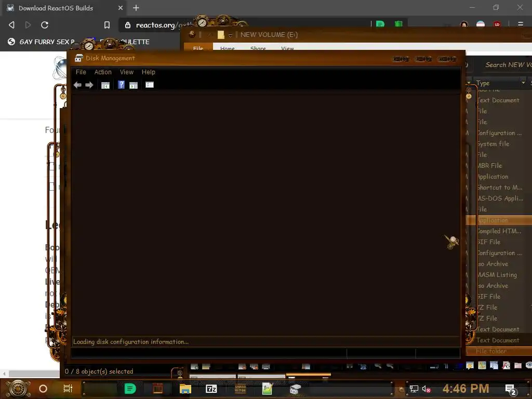Click browser forward arrow

point(28,25)
